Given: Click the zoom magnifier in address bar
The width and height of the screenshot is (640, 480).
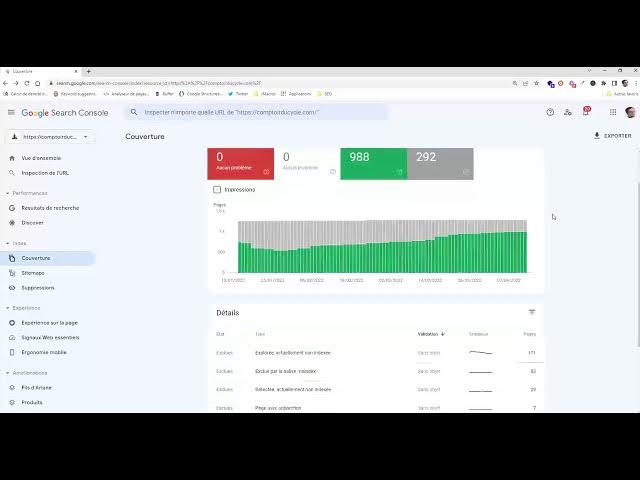Looking at the screenshot, I should point(515,83).
